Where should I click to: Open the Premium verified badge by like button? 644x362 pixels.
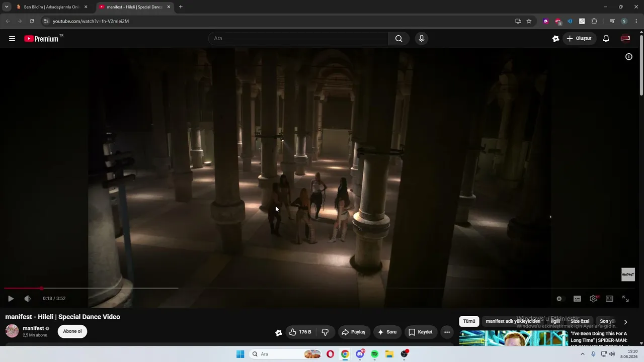[x=279, y=332]
